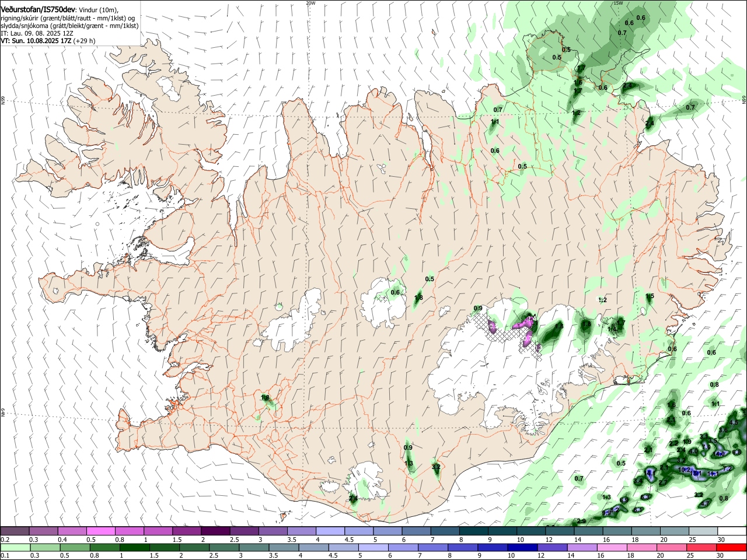Screen dimensions: 747x560
Task: Click the '0.6' value on Hofsjökull glacier
Action: (x=395, y=292)
